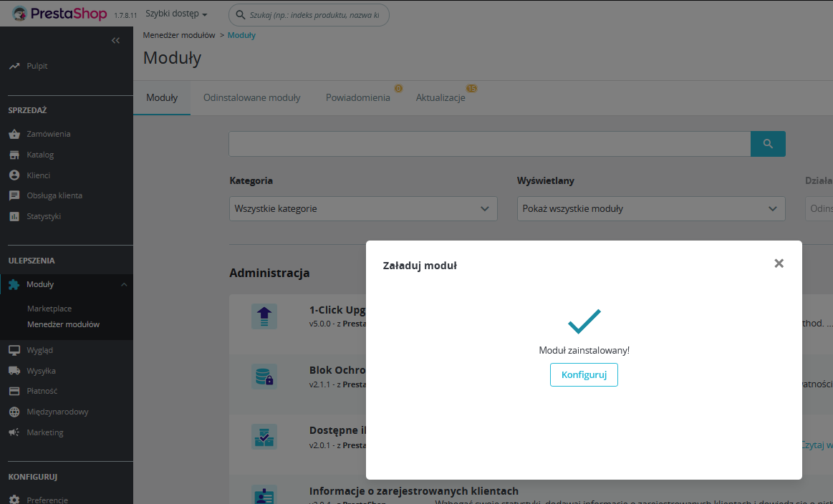Screen dimensions: 833x504
Task: Click the Pulpit trend icon
Action: click(14, 67)
